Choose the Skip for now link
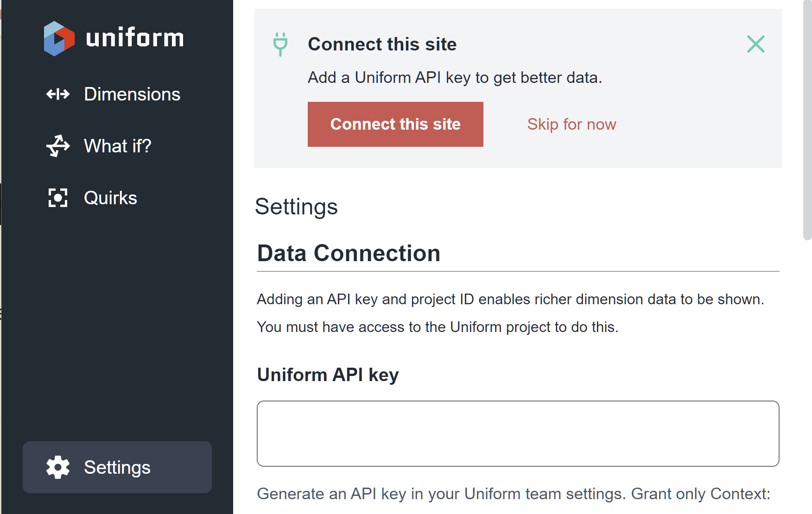The image size is (812, 514). pyautogui.click(x=571, y=124)
